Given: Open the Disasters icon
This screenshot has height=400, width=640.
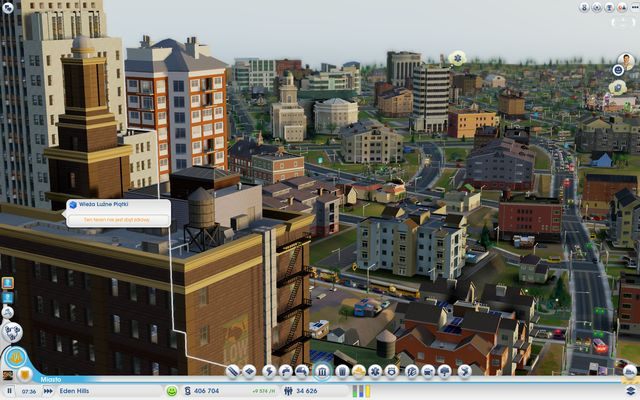Looking at the screenshot, I should (464, 371).
